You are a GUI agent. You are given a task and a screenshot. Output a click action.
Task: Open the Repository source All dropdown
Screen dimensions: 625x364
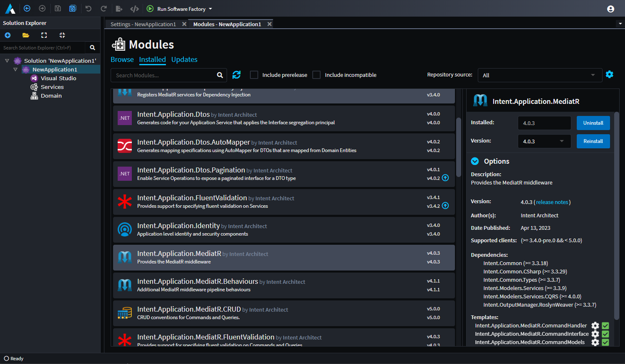(x=540, y=75)
